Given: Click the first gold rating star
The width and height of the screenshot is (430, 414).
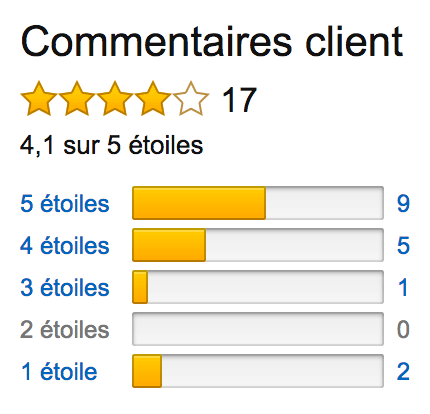Looking at the screenshot, I should [x=39, y=99].
